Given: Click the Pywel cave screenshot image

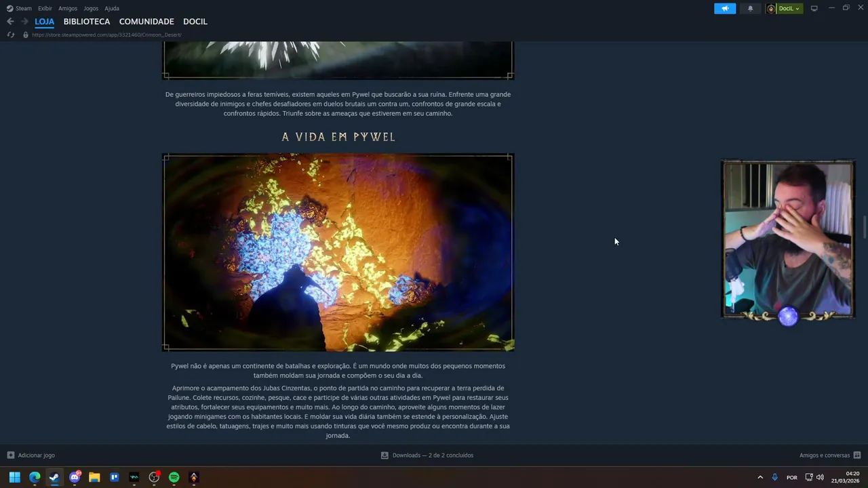Looking at the screenshot, I should click(338, 252).
